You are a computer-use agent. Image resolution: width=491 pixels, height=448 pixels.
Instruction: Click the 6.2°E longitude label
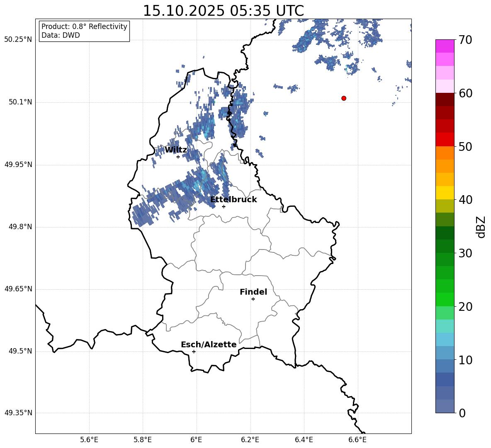(x=250, y=440)
